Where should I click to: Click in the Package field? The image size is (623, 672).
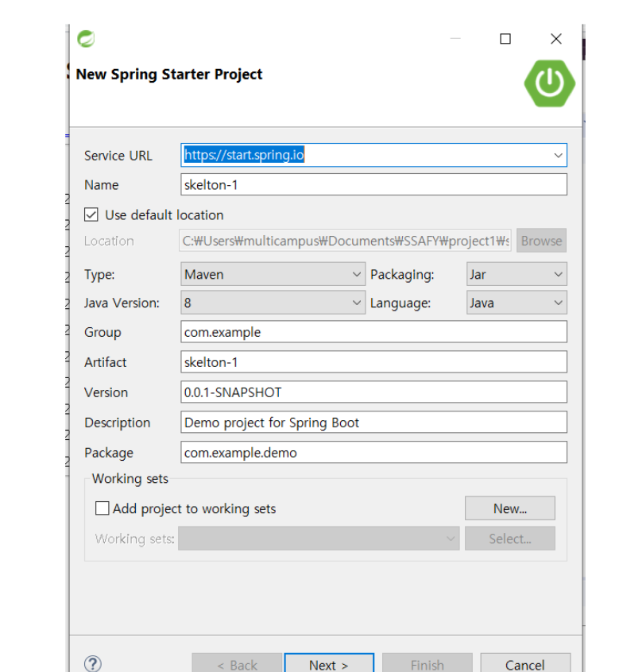(x=373, y=452)
